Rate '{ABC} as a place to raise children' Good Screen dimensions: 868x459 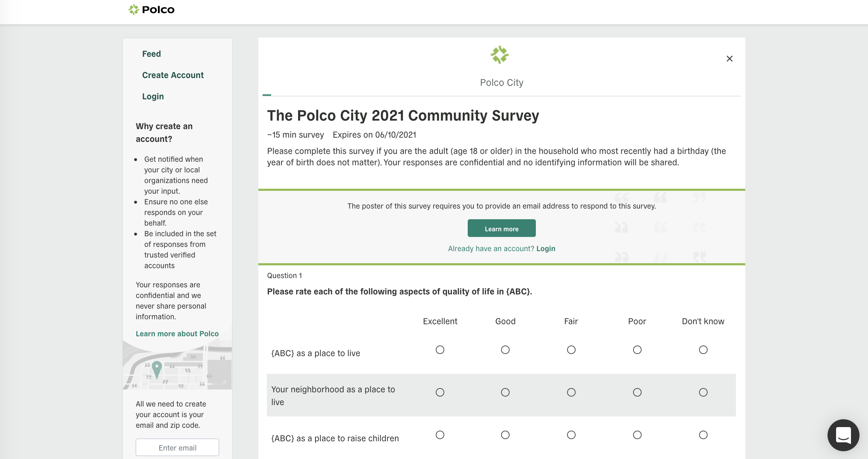point(505,435)
